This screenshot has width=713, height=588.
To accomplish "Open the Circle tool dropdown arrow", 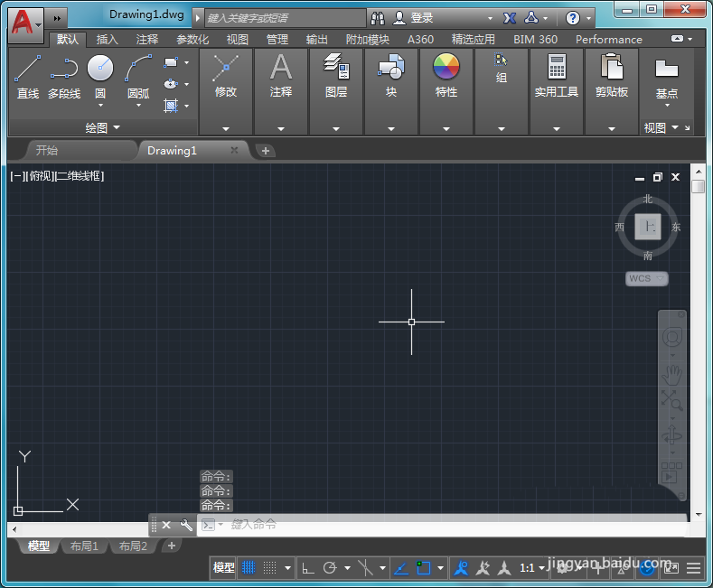I will point(100,106).
